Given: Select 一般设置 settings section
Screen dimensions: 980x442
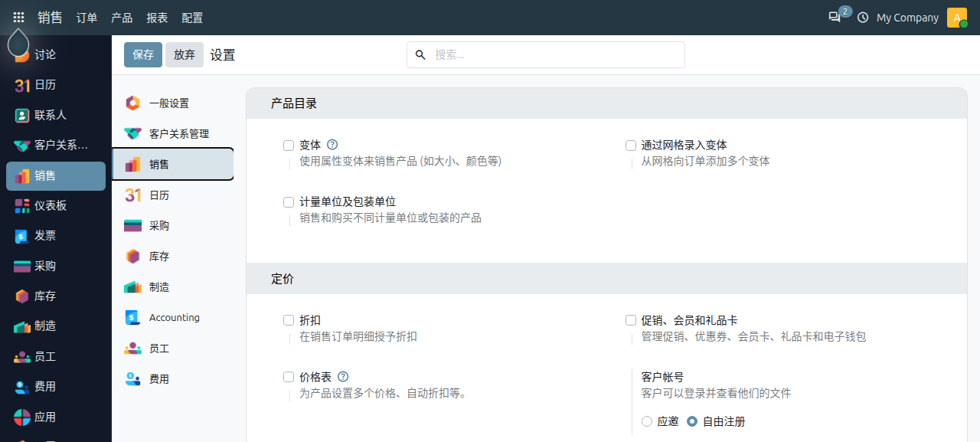Looking at the screenshot, I should coord(173,103).
